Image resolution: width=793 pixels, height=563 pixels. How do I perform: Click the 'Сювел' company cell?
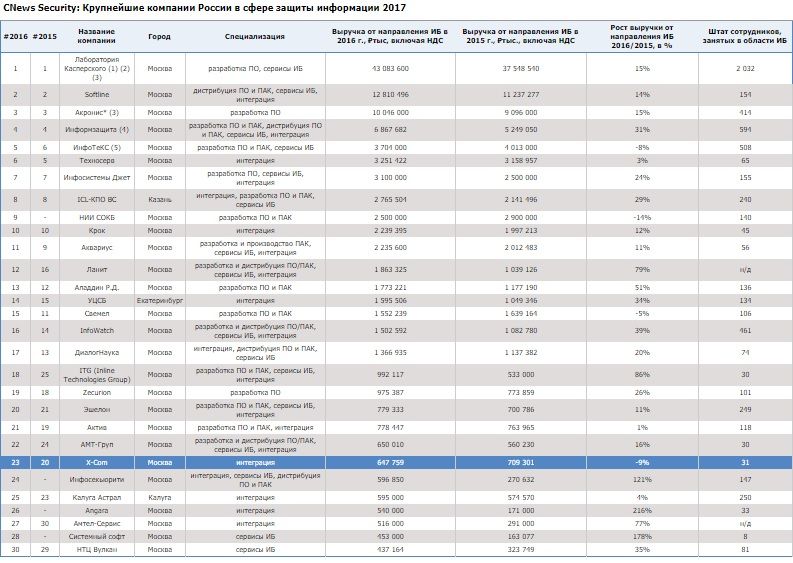point(97,314)
